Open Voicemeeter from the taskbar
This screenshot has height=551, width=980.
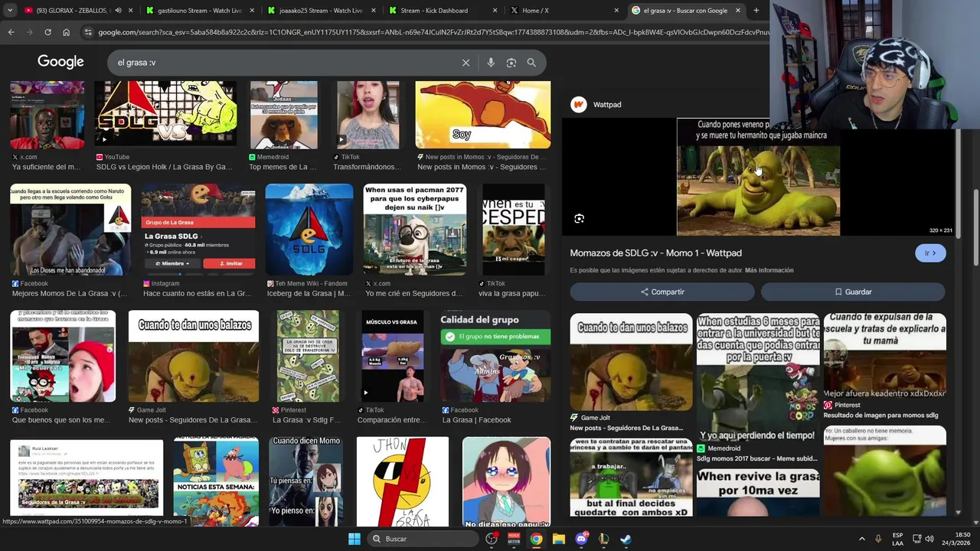514,539
